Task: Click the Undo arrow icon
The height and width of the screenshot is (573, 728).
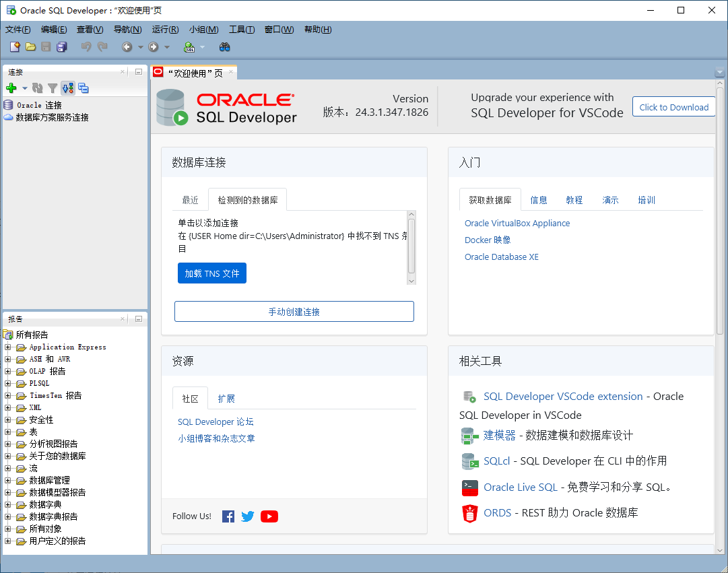Action: [86, 47]
